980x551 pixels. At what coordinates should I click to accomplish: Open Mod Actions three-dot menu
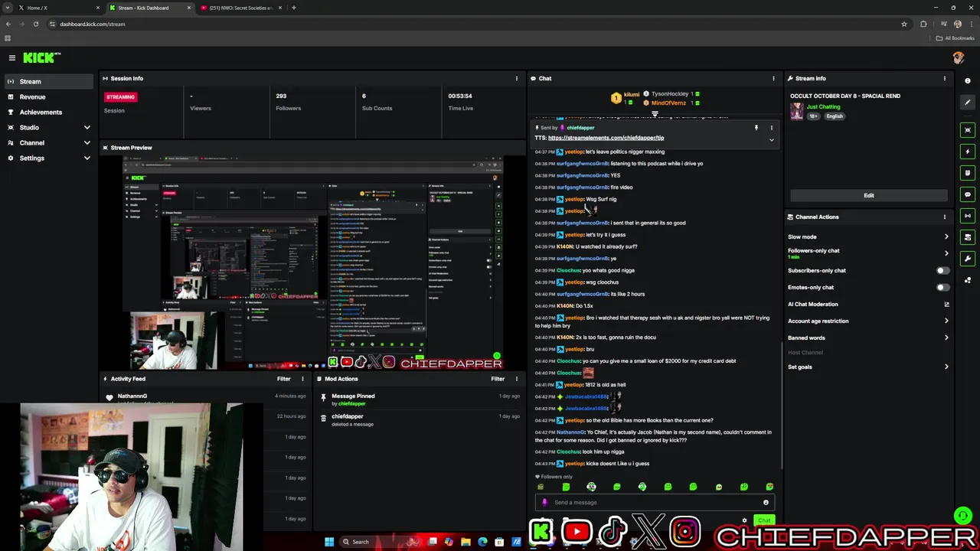coord(516,379)
